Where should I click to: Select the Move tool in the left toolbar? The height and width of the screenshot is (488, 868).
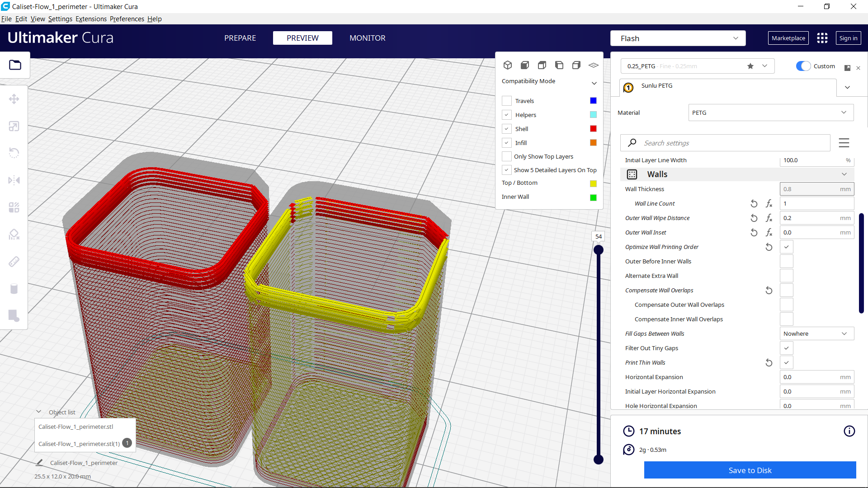(x=14, y=99)
